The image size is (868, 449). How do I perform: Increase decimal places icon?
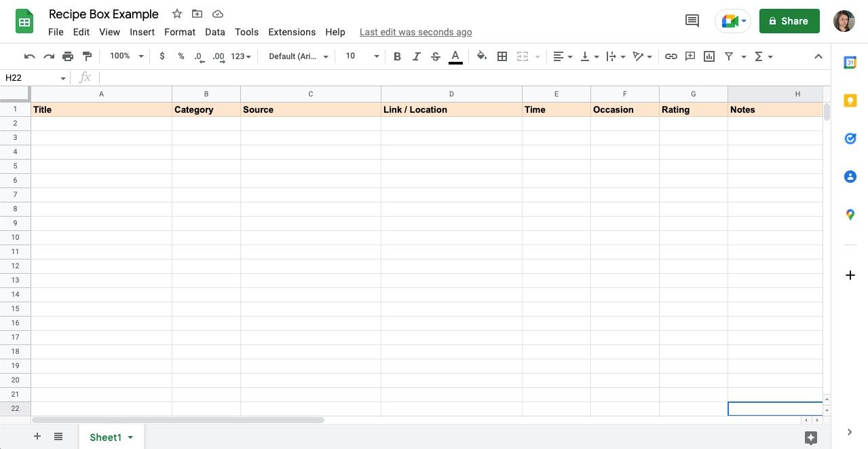219,56
